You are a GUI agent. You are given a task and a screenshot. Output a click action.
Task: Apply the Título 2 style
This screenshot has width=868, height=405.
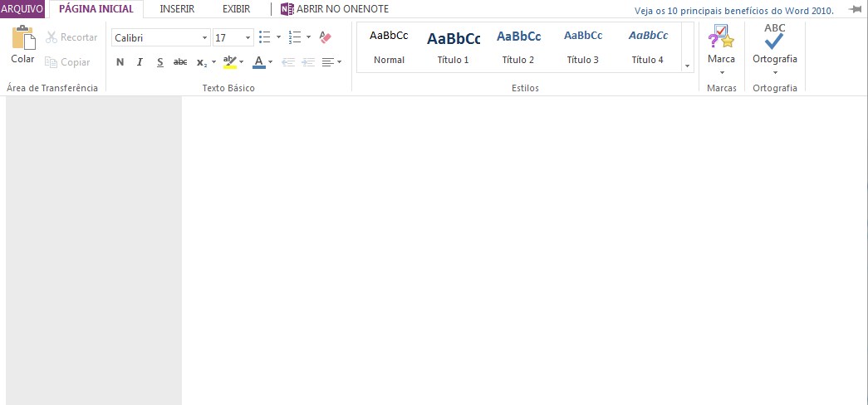518,47
